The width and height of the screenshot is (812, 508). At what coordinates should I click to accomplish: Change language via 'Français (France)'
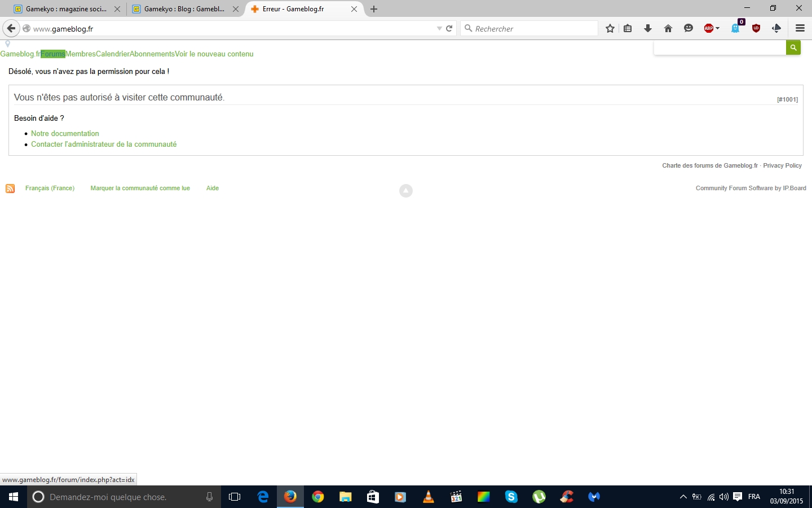pyautogui.click(x=50, y=189)
